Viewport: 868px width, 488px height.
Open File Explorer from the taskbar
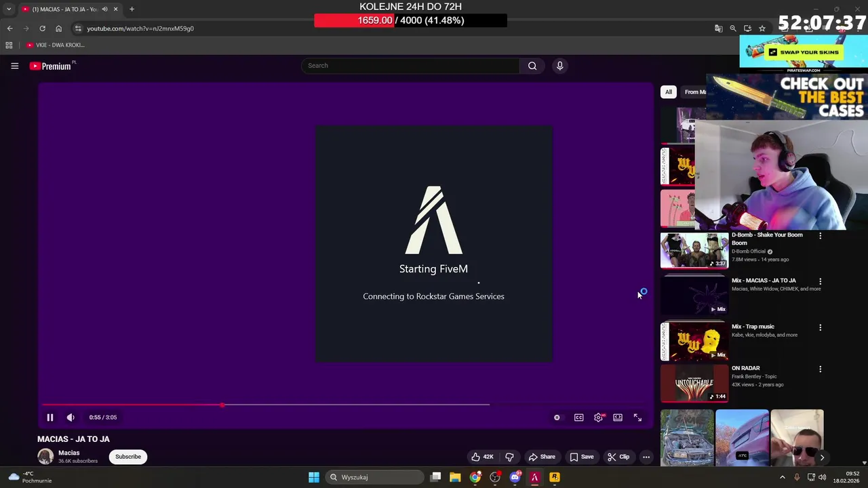click(455, 477)
